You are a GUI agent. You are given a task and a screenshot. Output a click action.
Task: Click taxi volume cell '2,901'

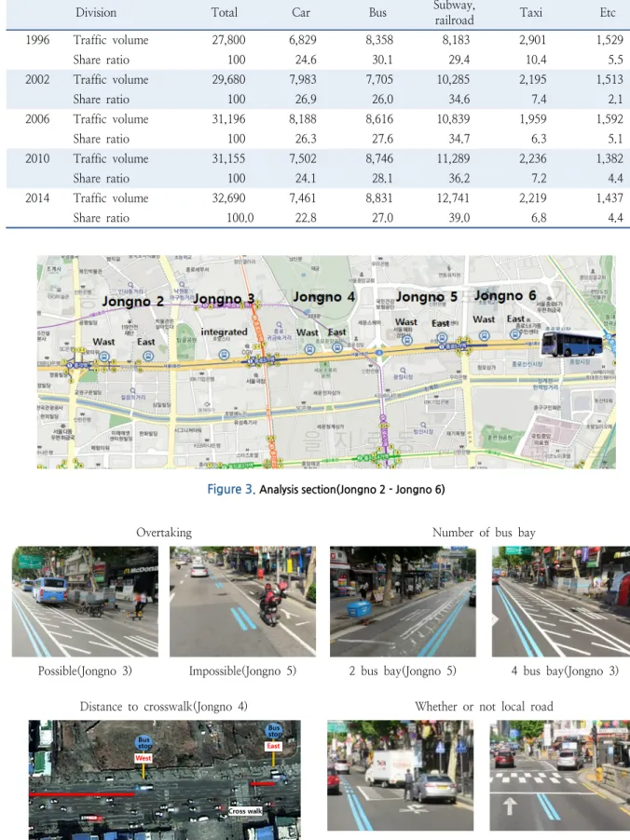tap(533, 40)
